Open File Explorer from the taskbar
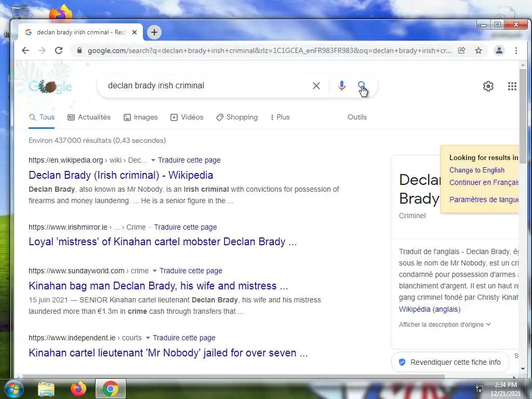The width and height of the screenshot is (532, 399). [x=46, y=389]
